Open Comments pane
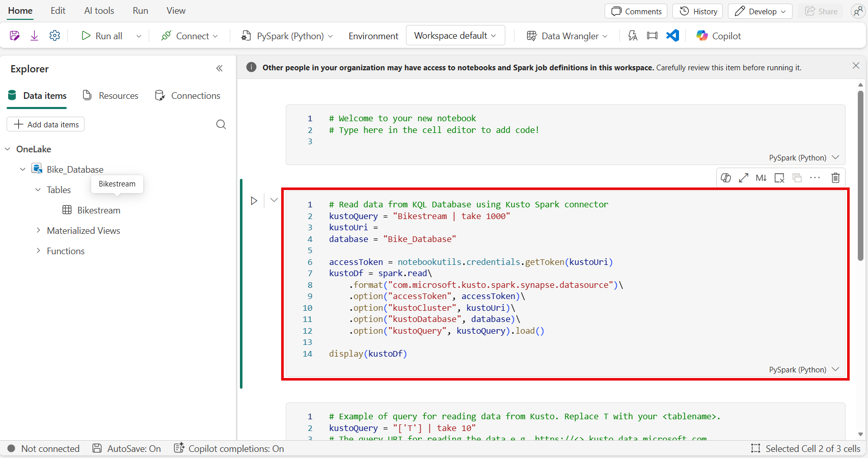868x458 pixels. [x=636, y=11]
